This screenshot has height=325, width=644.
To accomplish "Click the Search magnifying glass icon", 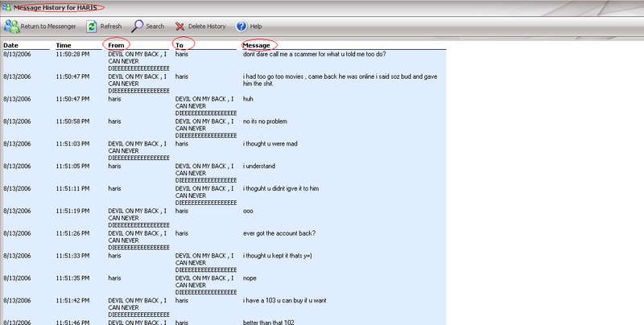I will 138,26.
